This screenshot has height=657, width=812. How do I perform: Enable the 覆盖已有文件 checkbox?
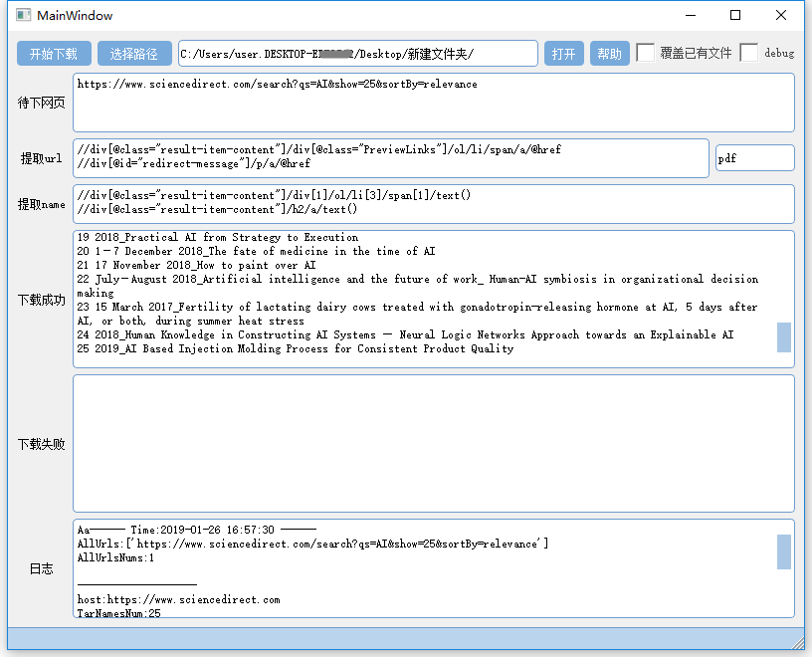click(x=646, y=53)
